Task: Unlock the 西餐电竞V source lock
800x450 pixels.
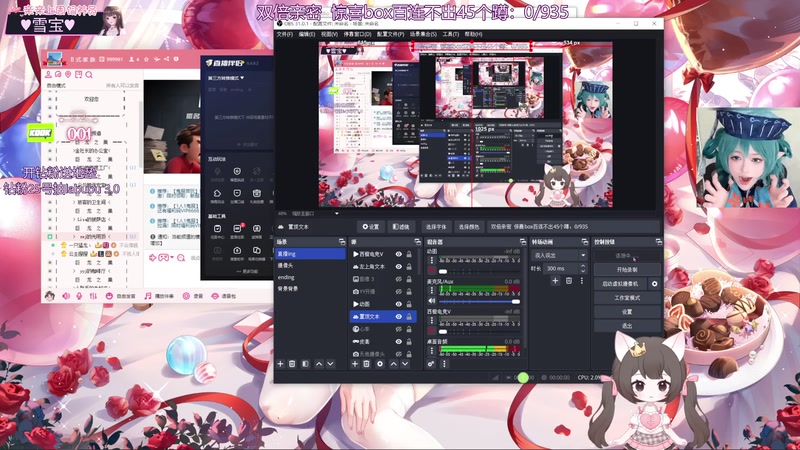Action: [409, 254]
